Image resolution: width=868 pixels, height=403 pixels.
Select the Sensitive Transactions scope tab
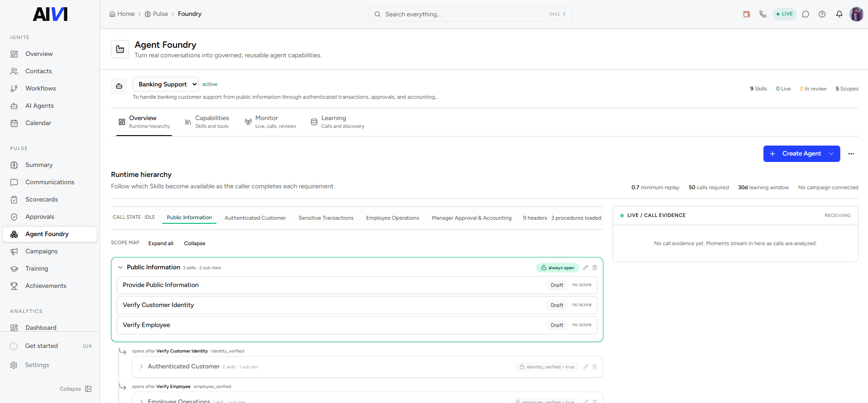click(326, 218)
